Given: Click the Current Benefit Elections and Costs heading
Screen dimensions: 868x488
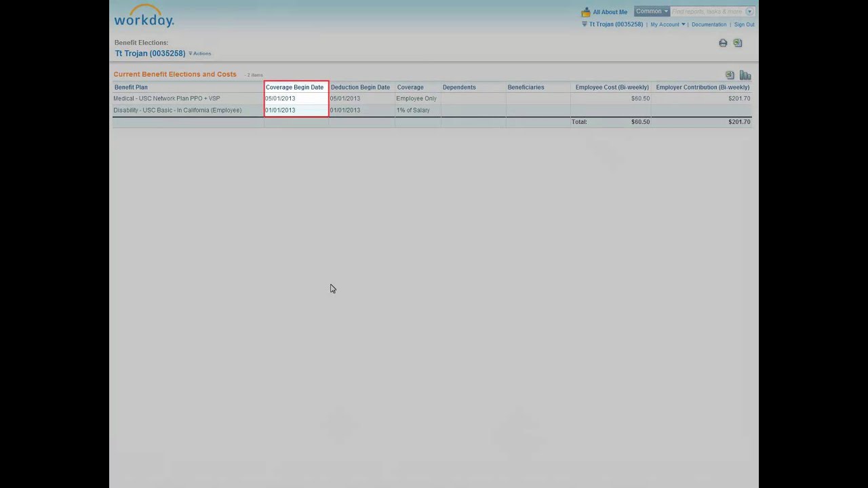Looking at the screenshot, I should click(175, 75).
